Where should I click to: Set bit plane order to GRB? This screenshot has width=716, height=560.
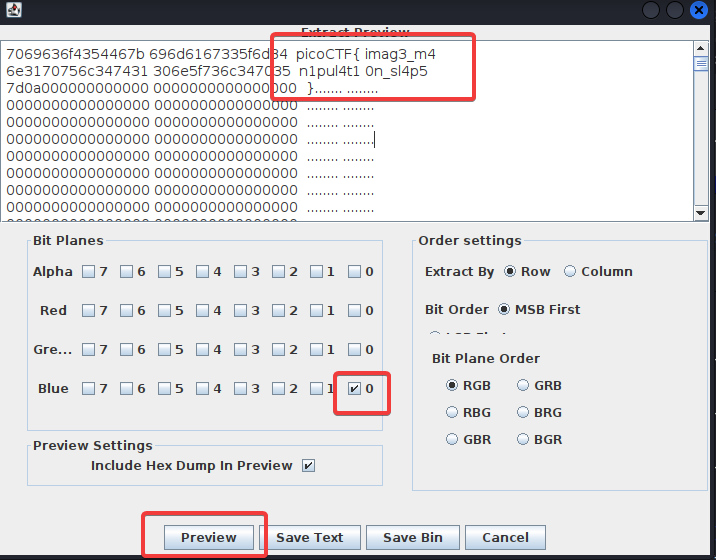pos(523,386)
